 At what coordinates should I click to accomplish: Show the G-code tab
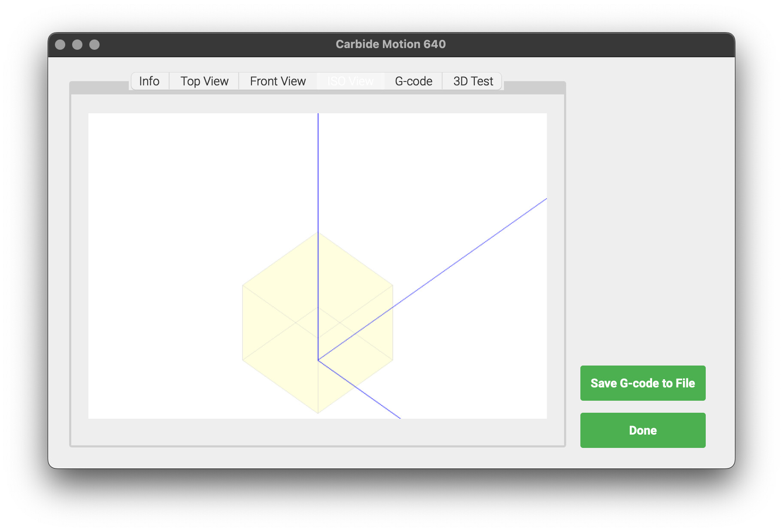coord(413,81)
